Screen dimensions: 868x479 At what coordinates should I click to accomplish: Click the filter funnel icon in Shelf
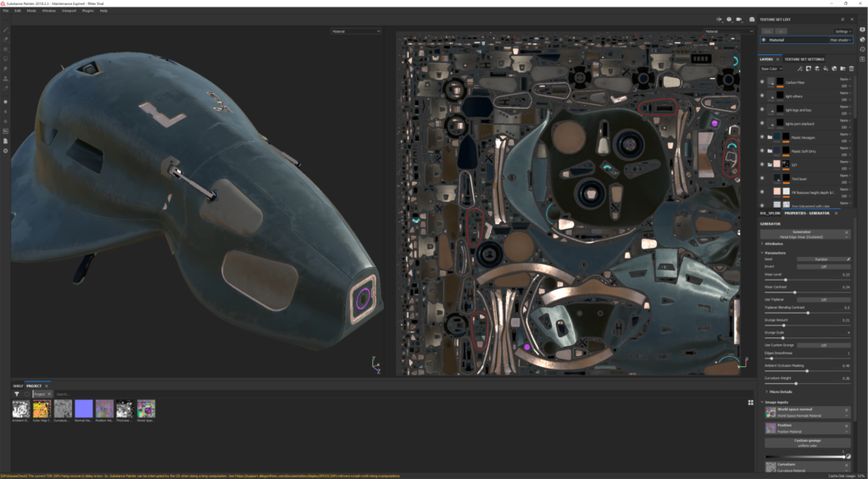point(17,393)
